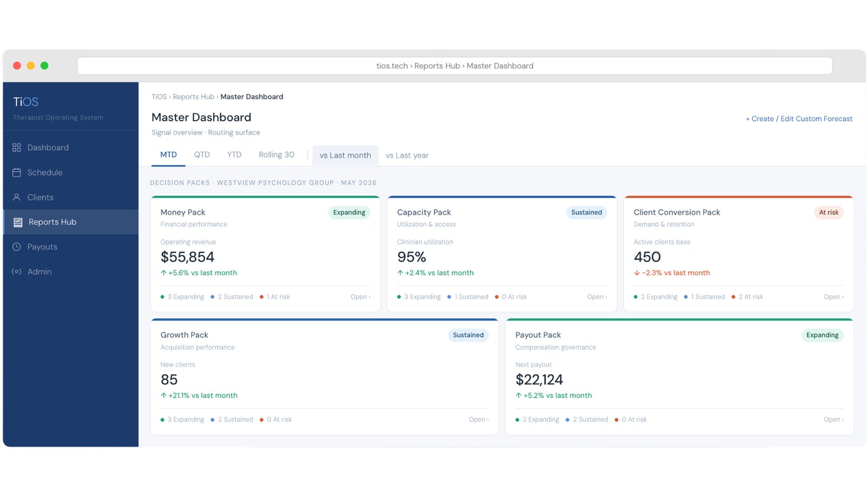The image size is (868, 499).
Task: Click the At risk badge on Client Conversion
Action: tap(829, 213)
